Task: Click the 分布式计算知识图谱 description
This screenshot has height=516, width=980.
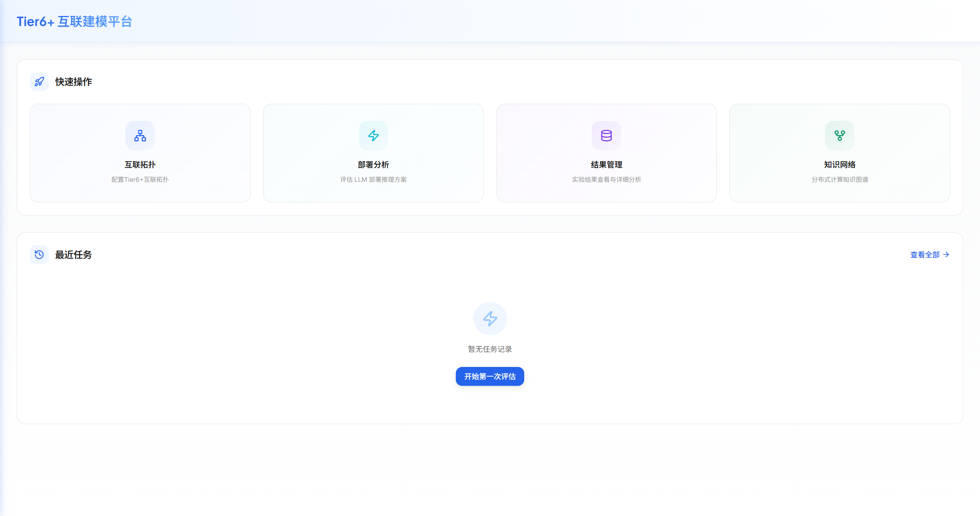Action: click(x=839, y=180)
